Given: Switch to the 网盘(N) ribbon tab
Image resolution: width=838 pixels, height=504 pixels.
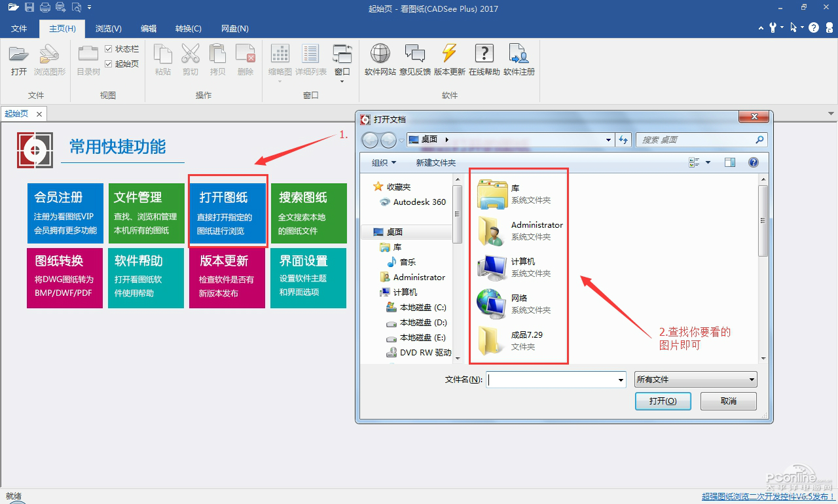Looking at the screenshot, I should [235, 29].
